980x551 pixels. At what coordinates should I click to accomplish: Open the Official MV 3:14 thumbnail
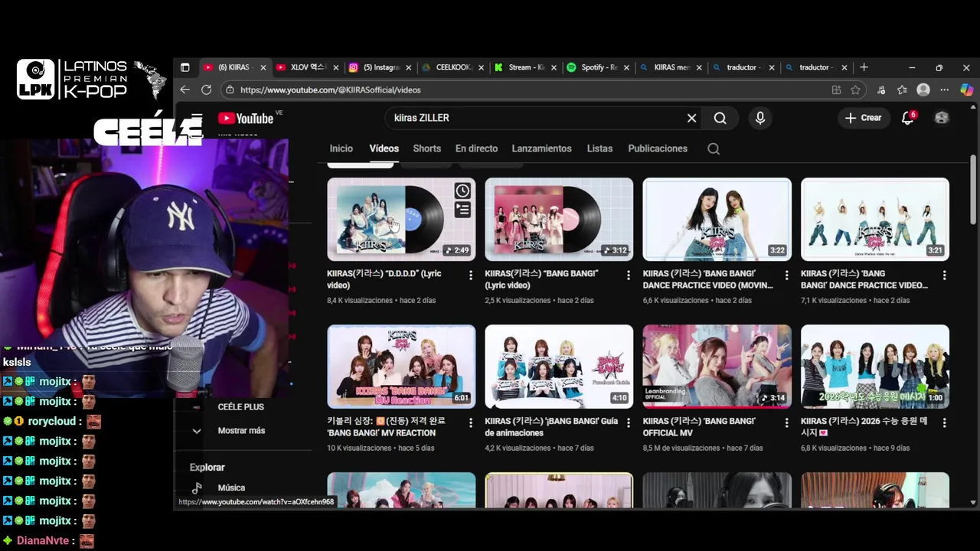717,367
